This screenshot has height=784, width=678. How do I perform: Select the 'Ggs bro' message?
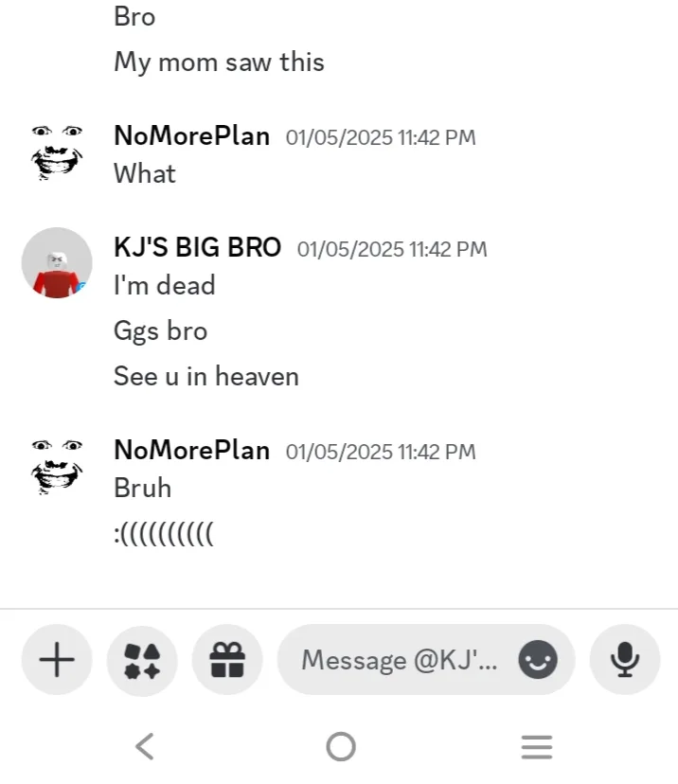[x=160, y=331]
